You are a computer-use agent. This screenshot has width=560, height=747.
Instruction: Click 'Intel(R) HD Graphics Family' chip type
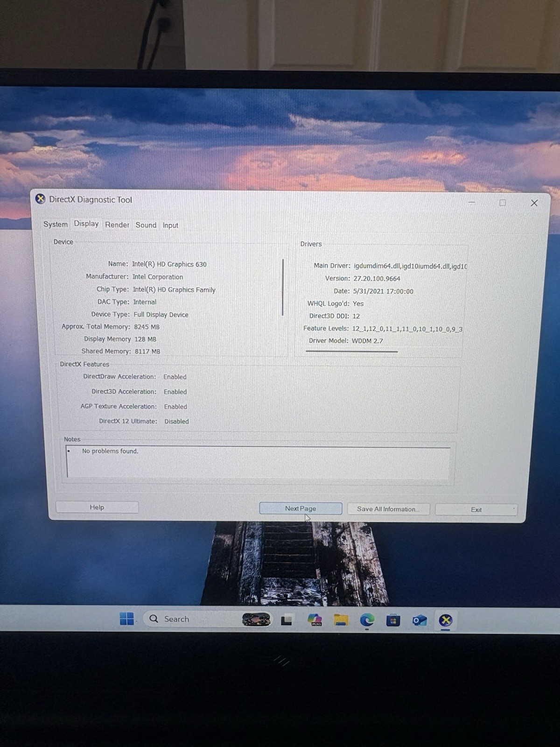pyautogui.click(x=174, y=289)
